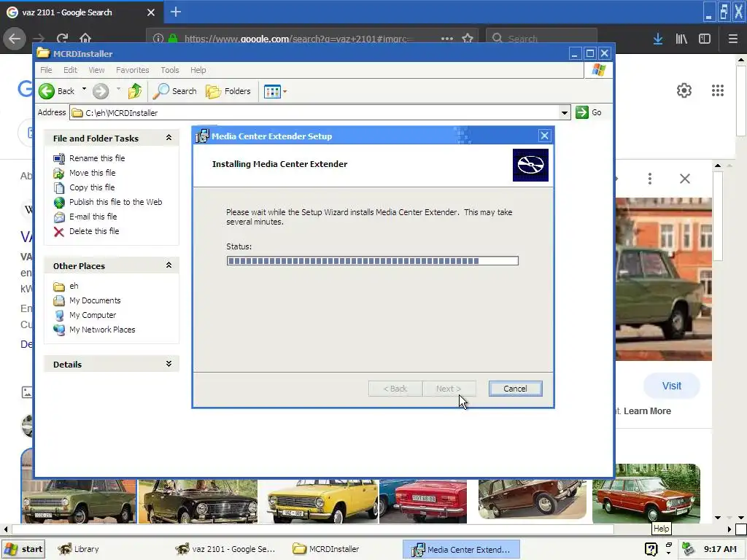Open the View menu

(x=96, y=70)
